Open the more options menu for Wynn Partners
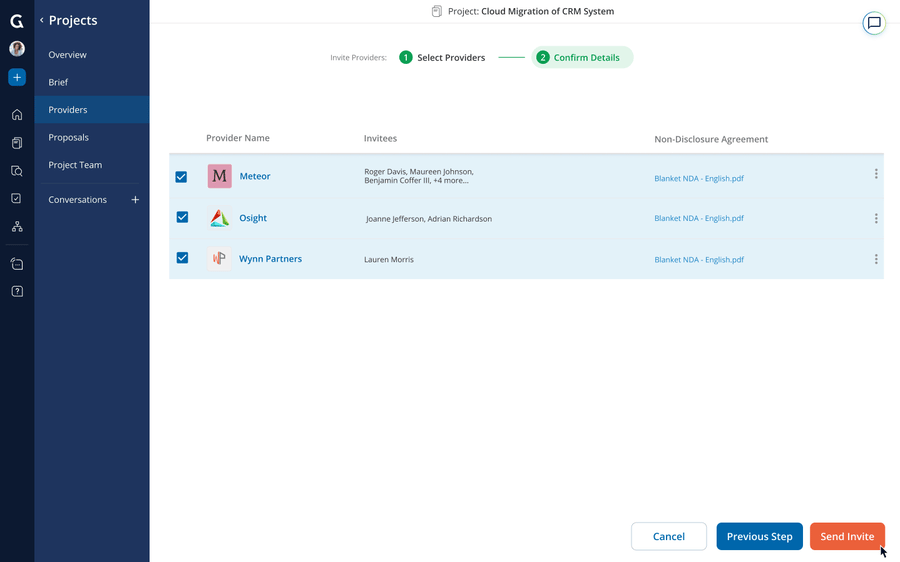 pyautogui.click(x=876, y=259)
